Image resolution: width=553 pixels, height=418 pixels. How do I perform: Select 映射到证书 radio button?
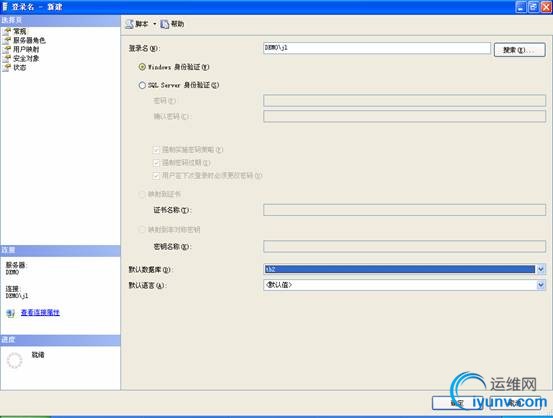(142, 194)
